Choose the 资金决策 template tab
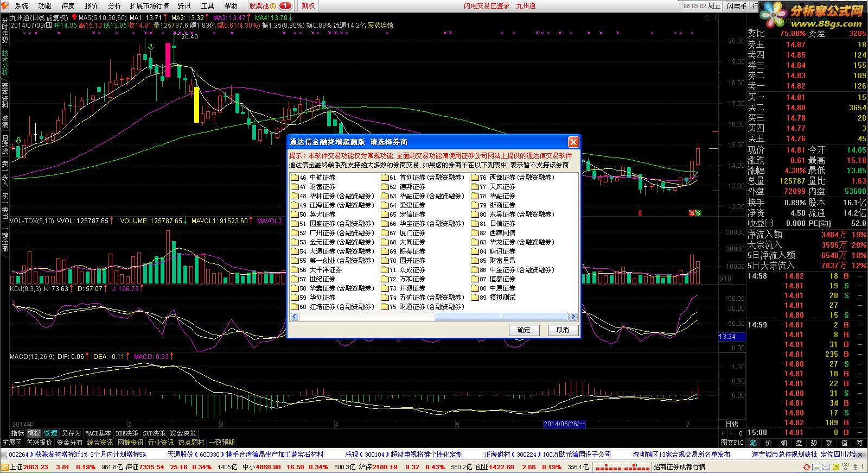The height and width of the screenshot is (473, 868). tap(183, 433)
